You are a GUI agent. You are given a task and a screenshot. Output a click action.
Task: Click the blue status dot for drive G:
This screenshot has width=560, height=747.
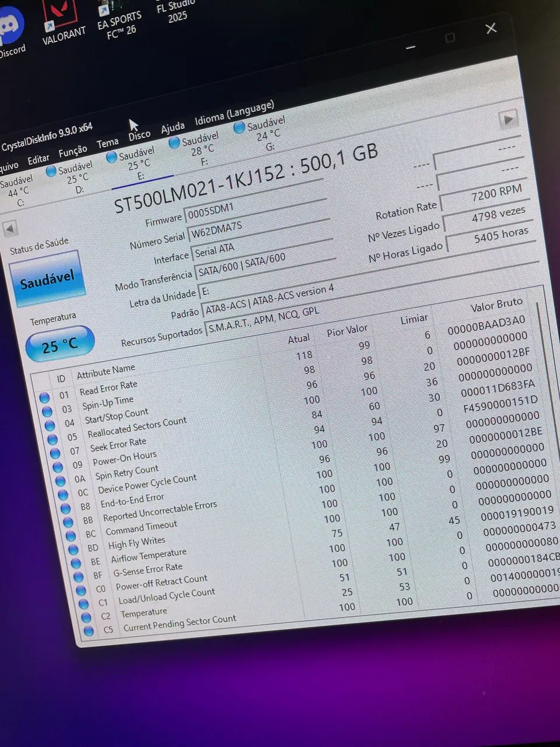click(239, 127)
